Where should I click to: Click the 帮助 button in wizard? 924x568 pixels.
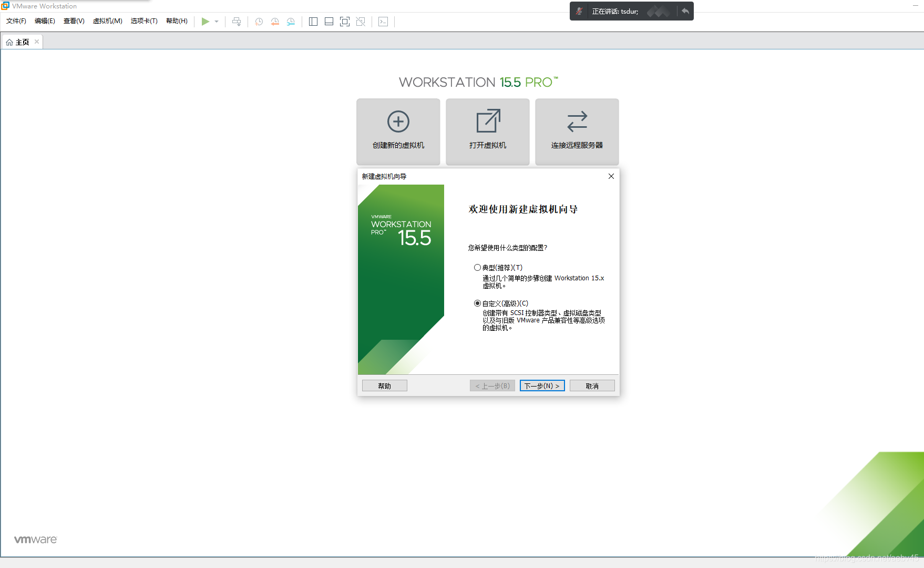(x=385, y=386)
